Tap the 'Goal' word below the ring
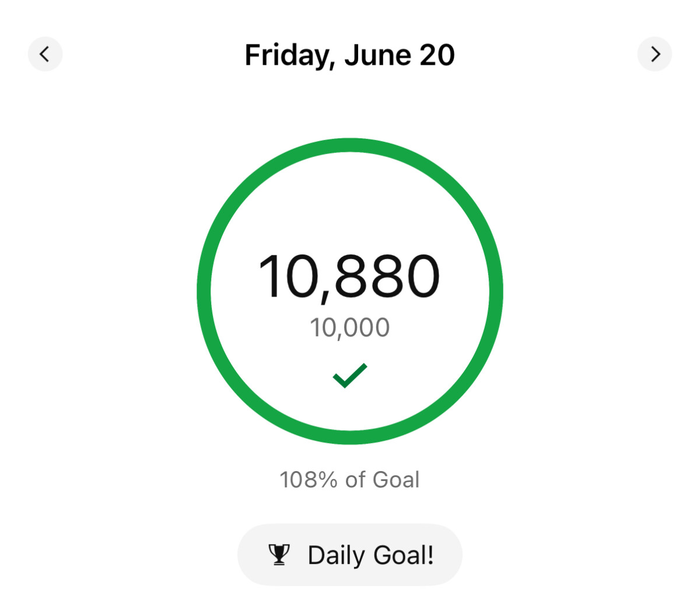 point(396,480)
